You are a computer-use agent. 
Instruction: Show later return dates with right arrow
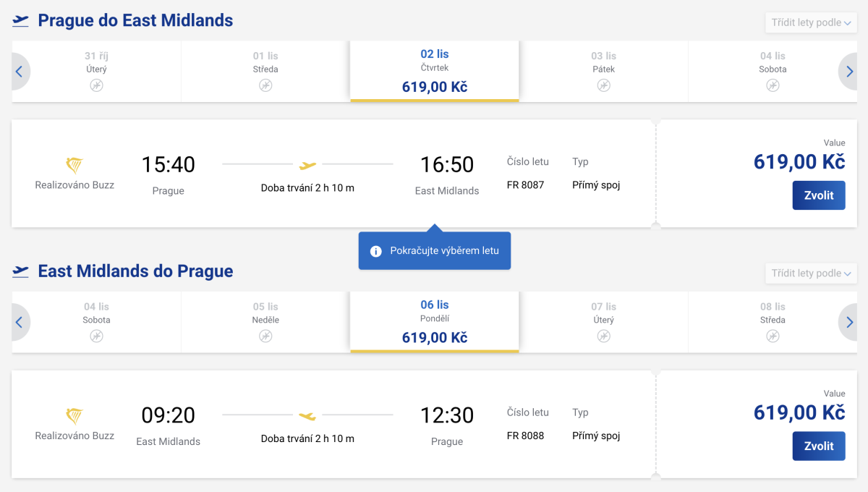click(849, 323)
